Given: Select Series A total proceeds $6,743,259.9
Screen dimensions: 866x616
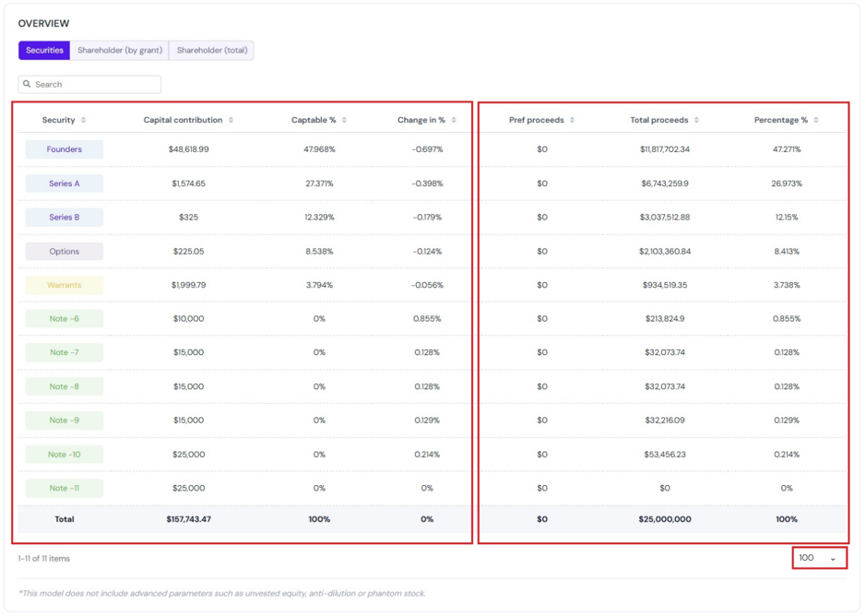Looking at the screenshot, I should tap(665, 184).
